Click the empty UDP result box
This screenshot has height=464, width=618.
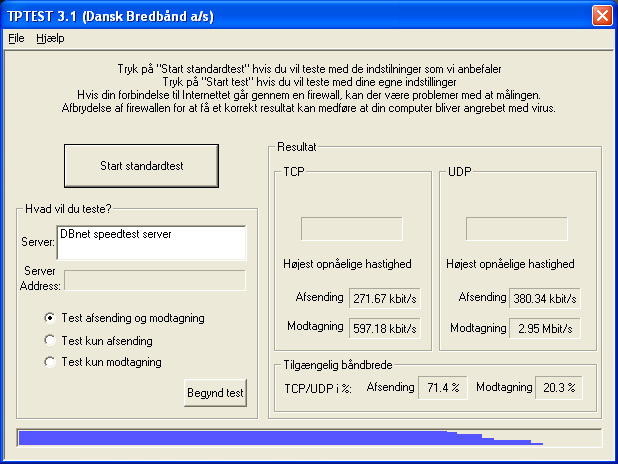pos(517,229)
